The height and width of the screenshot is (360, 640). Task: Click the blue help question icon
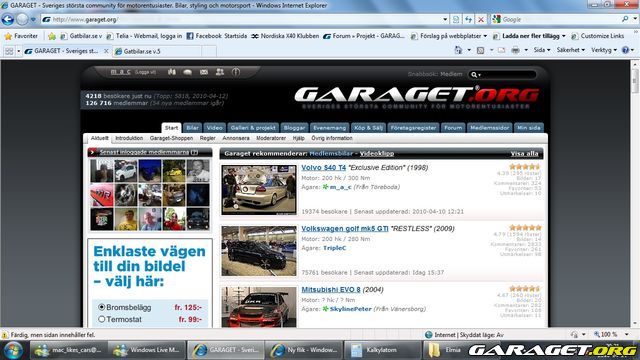625,50
